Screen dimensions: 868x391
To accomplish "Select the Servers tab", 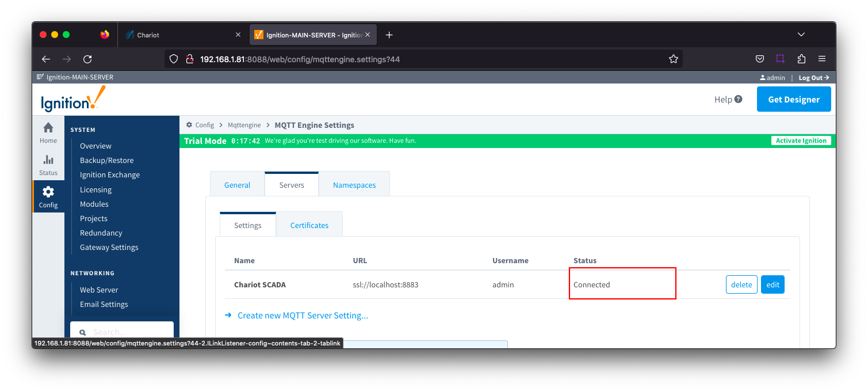I will [x=292, y=185].
